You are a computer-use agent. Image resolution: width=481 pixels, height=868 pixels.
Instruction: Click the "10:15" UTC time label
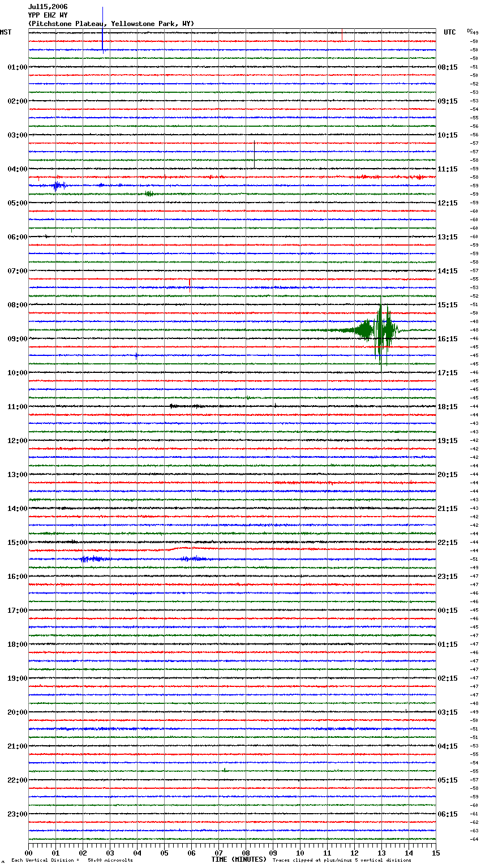pyautogui.click(x=448, y=135)
